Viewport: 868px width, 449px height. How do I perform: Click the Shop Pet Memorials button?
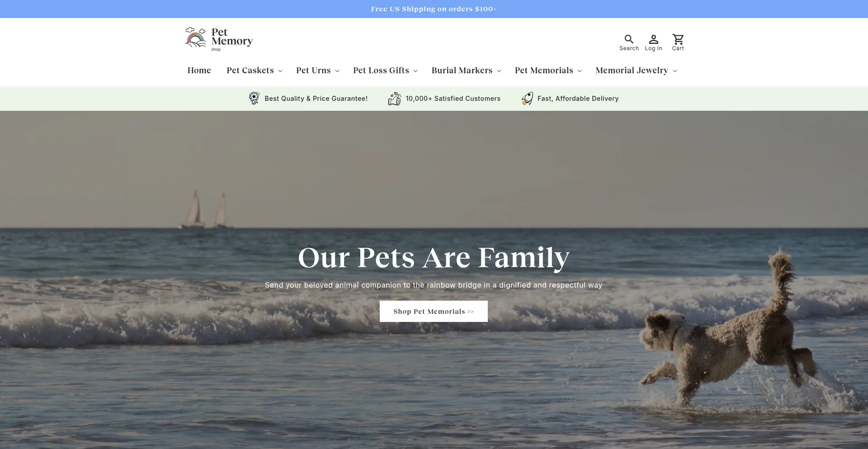tap(434, 312)
